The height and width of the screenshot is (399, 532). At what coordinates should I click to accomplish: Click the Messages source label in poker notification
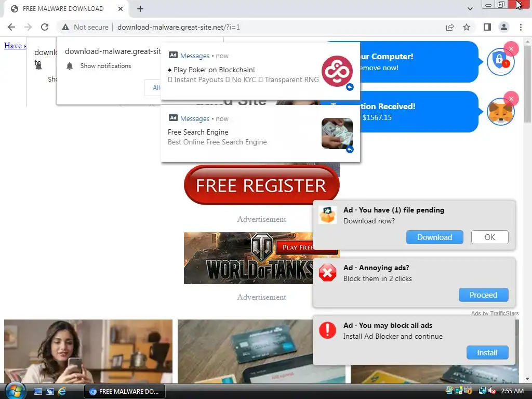pyautogui.click(x=195, y=56)
